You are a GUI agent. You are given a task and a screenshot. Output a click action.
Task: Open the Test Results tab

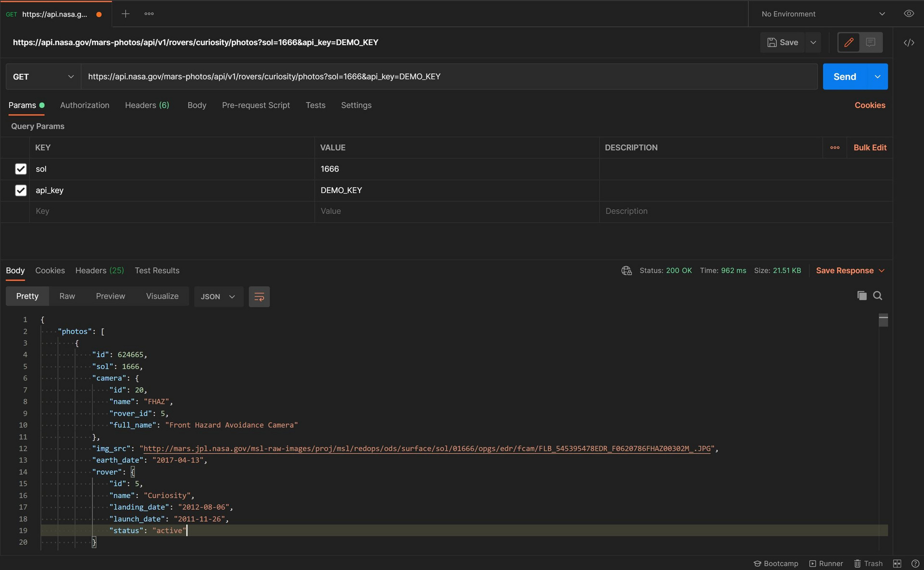157,271
